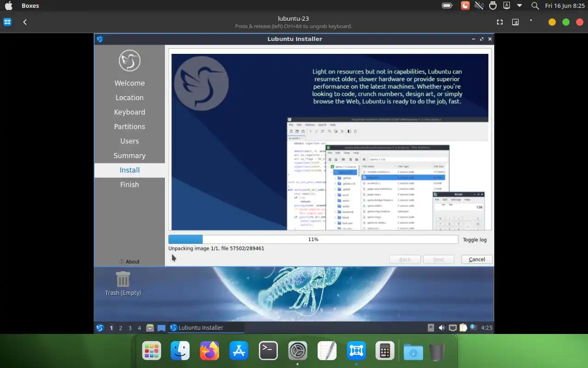588x368 pixels.
Task: Click the 11% installation progress bar
Action: click(x=313, y=240)
